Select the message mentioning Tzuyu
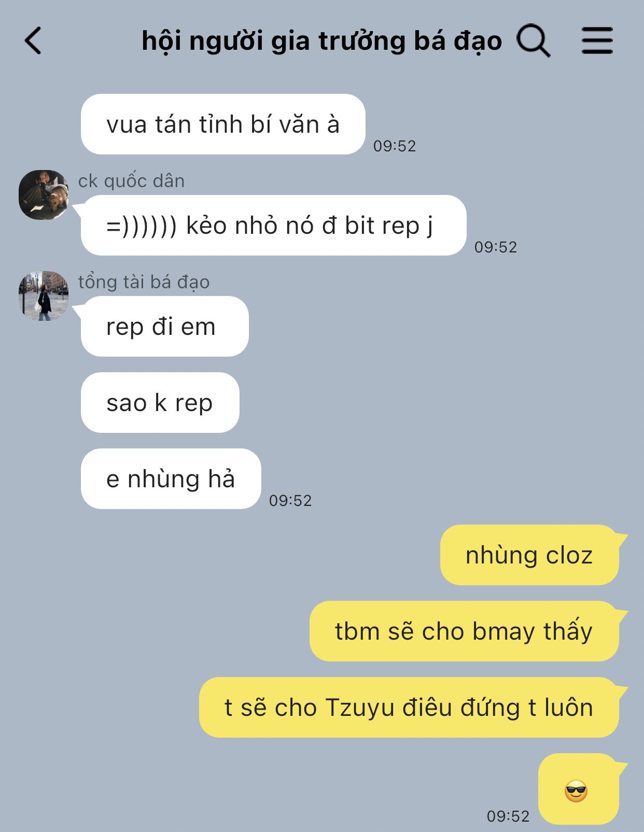 pos(409,707)
